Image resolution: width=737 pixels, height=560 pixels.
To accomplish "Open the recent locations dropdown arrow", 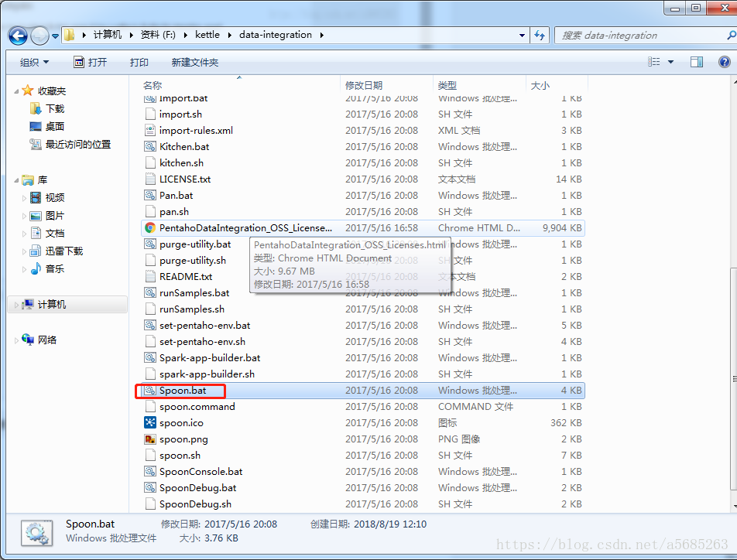I will [x=55, y=36].
